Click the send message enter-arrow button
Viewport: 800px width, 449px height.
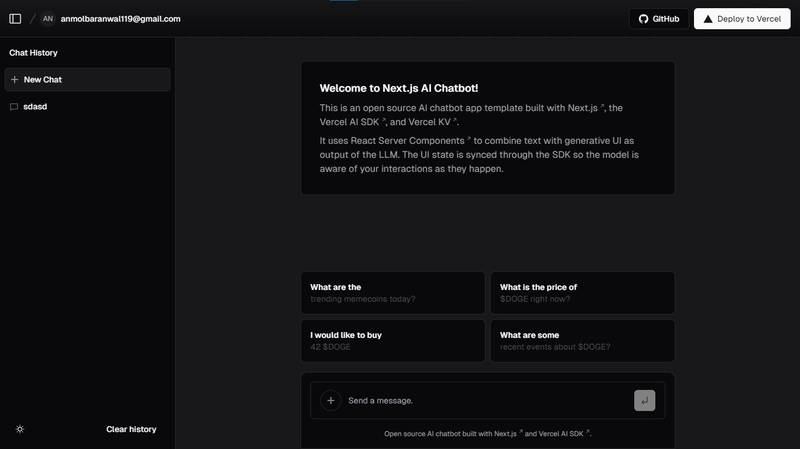click(x=644, y=401)
